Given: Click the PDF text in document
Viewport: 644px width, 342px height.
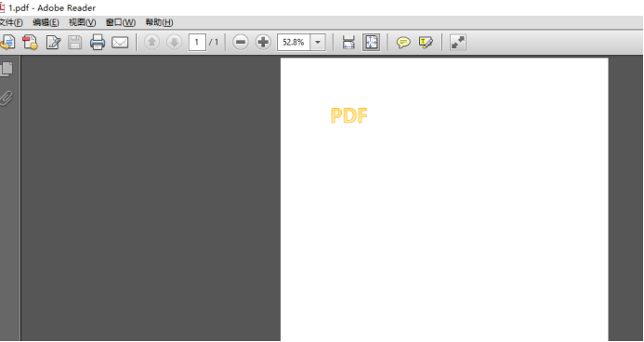Looking at the screenshot, I should pyautogui.click(x=348, y=116).
